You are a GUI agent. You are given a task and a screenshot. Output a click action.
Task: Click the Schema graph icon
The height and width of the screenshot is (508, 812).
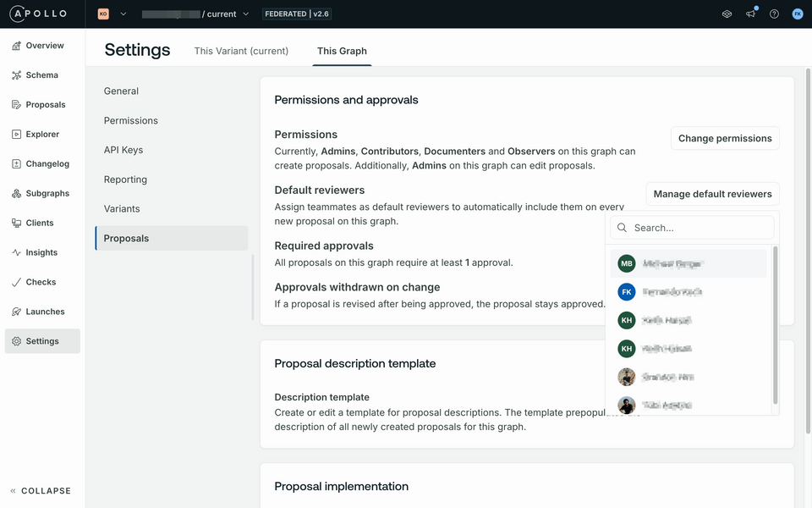click(x=17, y=75)
